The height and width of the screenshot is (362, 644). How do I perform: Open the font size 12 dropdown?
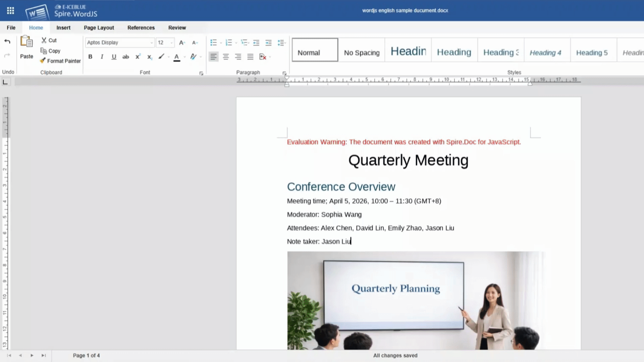click(x=171, y=43)
